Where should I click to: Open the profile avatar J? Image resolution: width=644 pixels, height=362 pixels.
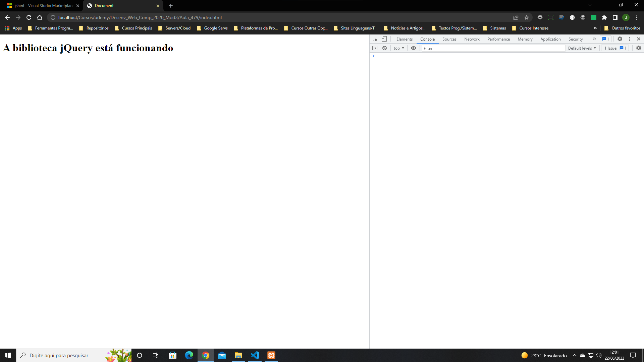click(x=626, y=17)
